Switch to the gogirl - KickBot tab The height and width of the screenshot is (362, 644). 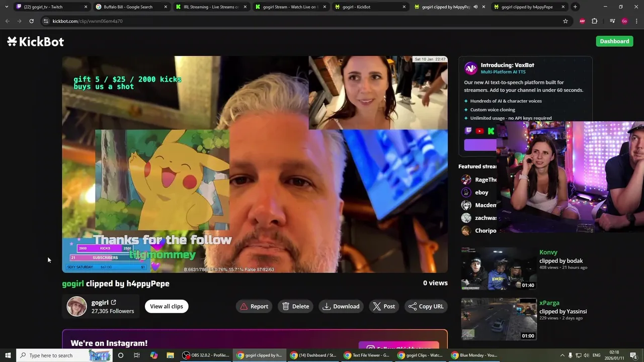370,7
